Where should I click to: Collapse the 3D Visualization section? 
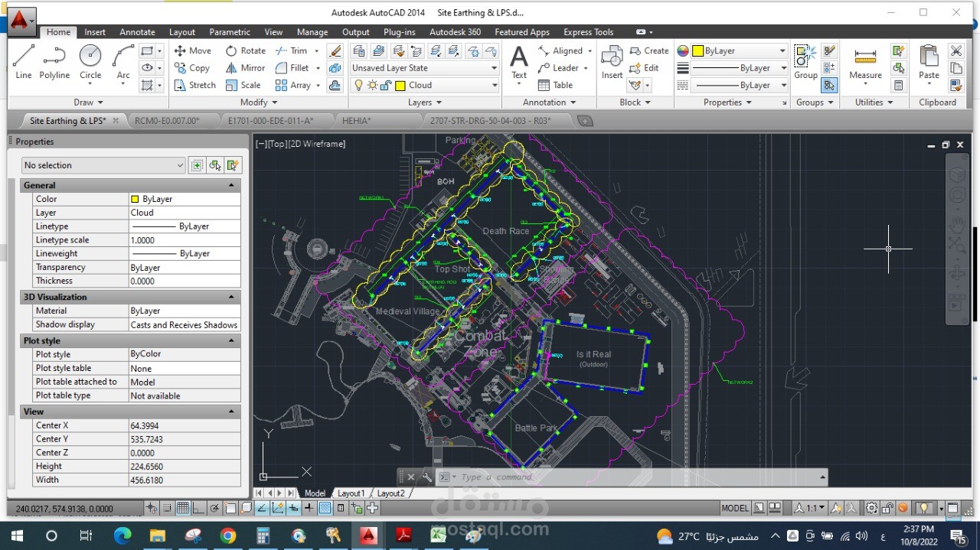pos(231,297)
